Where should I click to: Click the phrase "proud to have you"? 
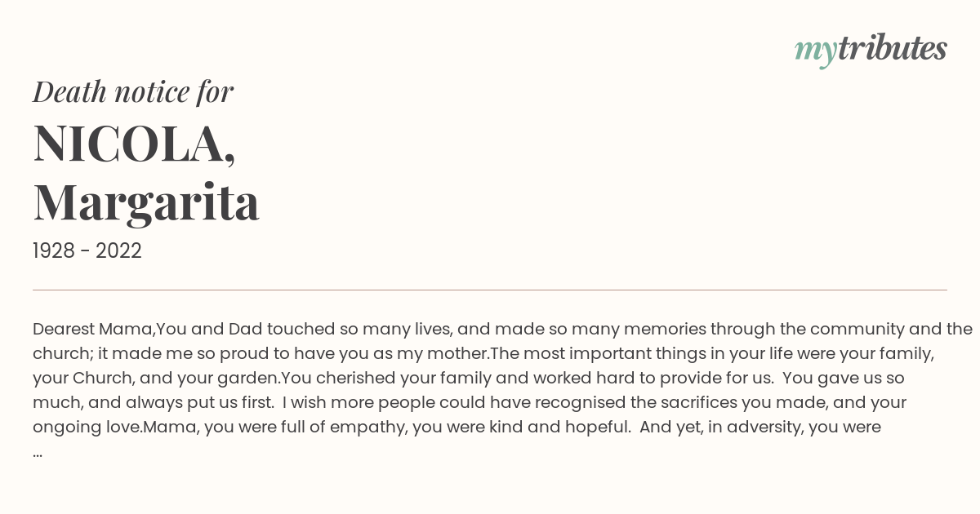(307, 354)
